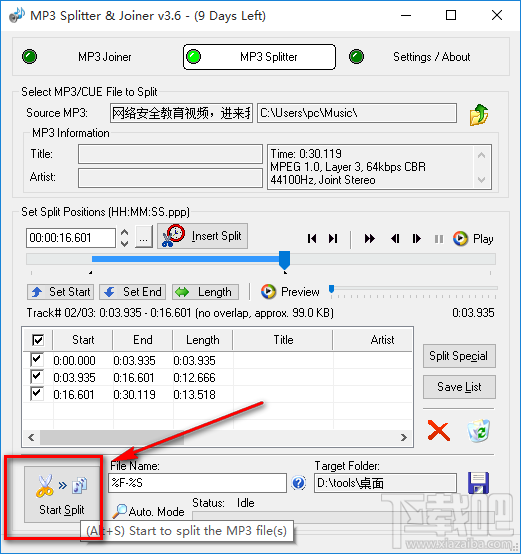The height and width of the screenshot is (554, 521).
Task: Step forward one frame
Action: [x=417, y=239]
